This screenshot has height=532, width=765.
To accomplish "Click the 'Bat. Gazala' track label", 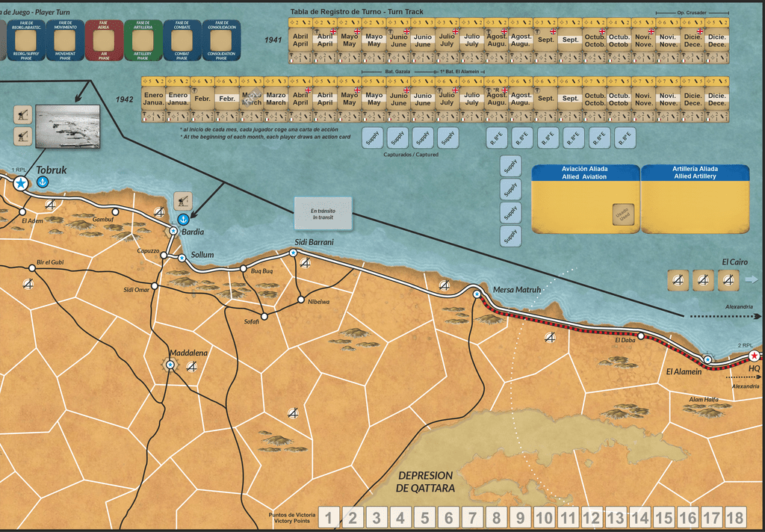I will (x=397, y=71).
